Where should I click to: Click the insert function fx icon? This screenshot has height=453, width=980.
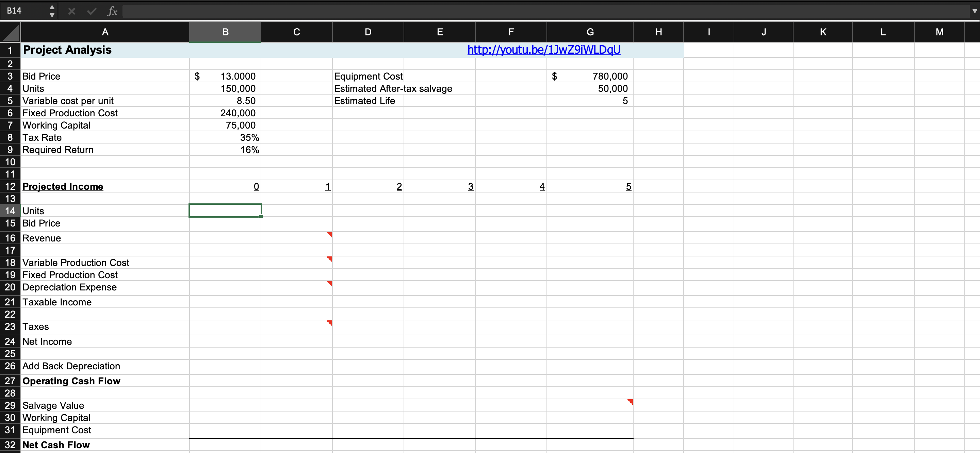tap(112, 11)
